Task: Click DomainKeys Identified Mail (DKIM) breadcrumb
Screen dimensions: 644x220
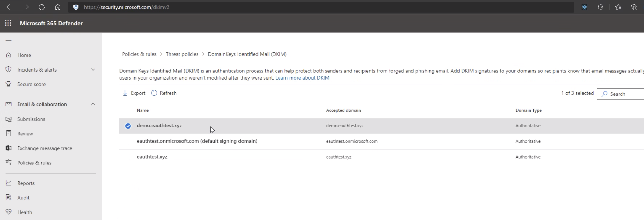Action: (x=247, y=54)
